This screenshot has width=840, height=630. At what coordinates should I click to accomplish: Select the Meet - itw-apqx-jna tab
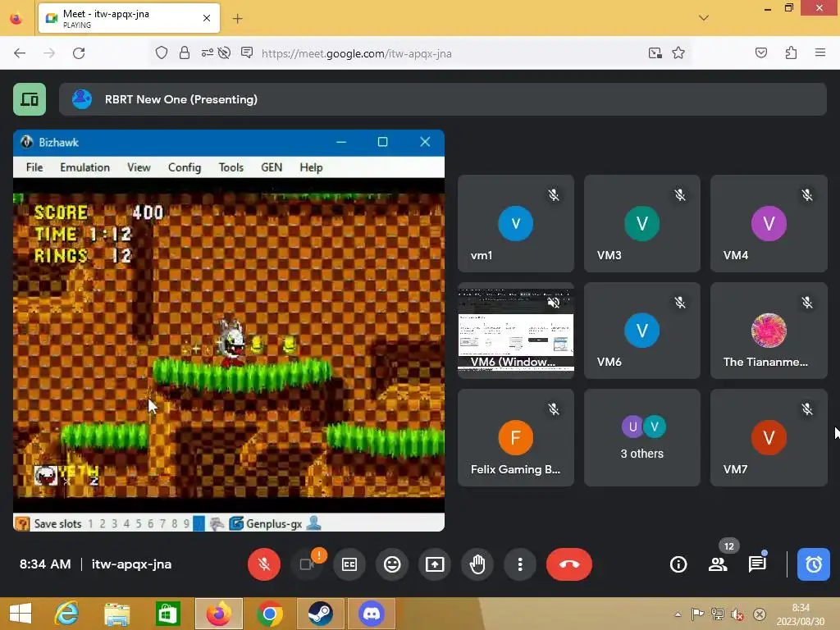(x=129, y=18)
